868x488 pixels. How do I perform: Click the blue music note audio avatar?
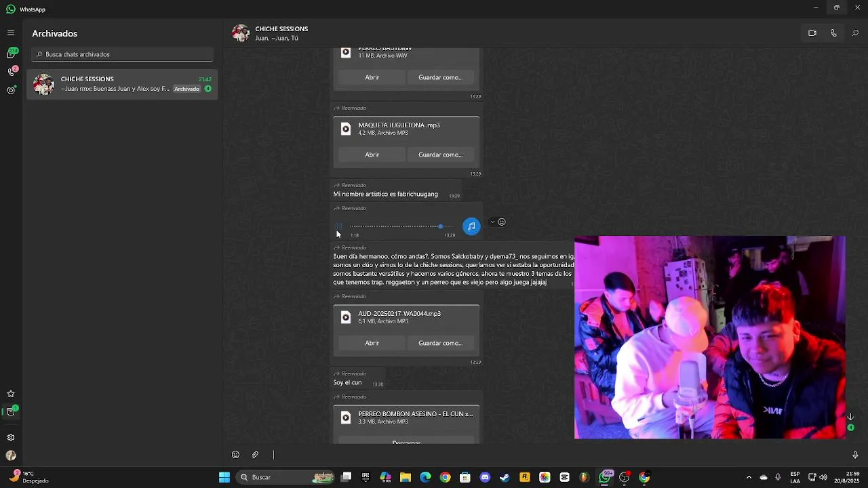471,226
